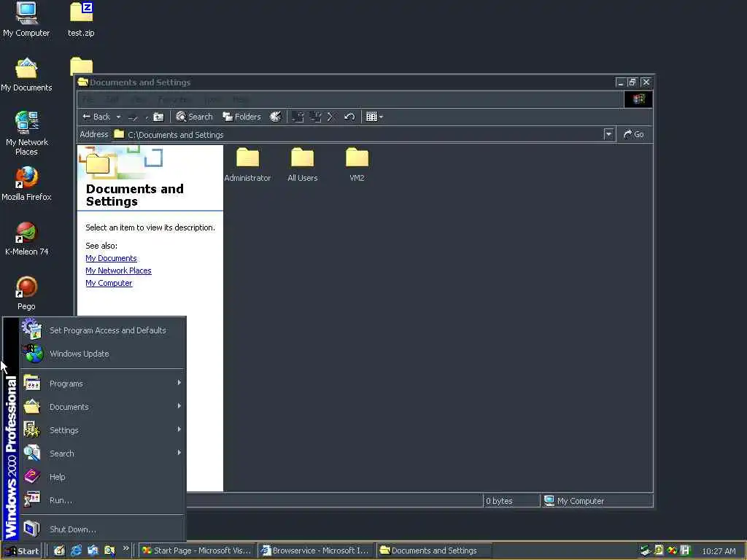Open the Views dropdown button

click(x=374, y=117)
